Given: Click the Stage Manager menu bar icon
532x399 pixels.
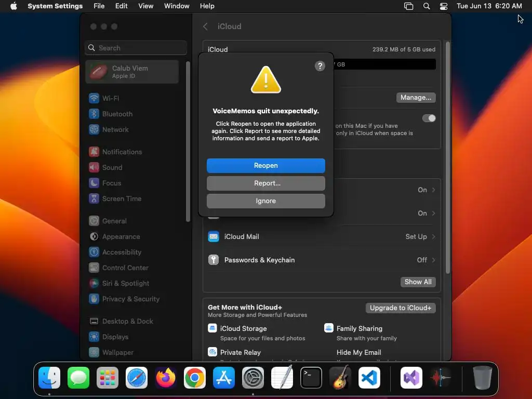Looking at the screenshot, I should click(x=408, y=6).
